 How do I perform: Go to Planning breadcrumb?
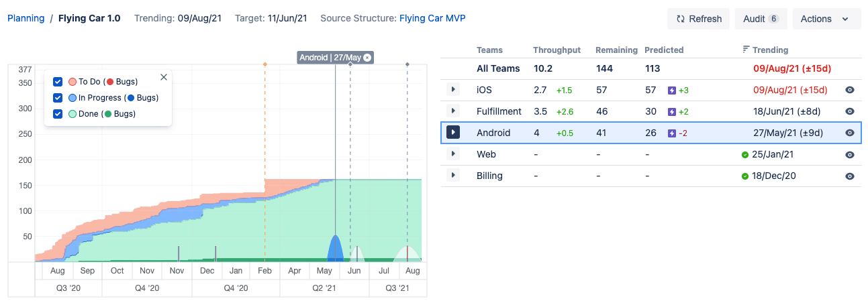[26, 18]
